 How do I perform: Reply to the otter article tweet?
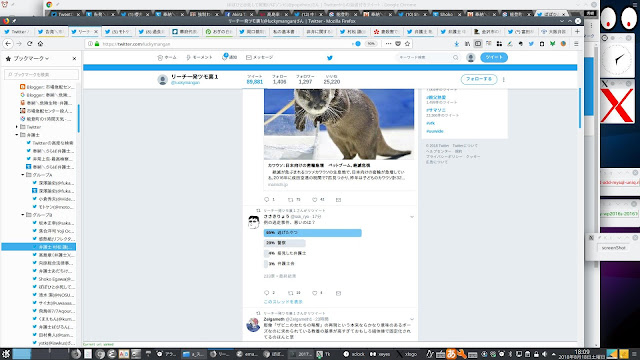(x=267, y=200)
